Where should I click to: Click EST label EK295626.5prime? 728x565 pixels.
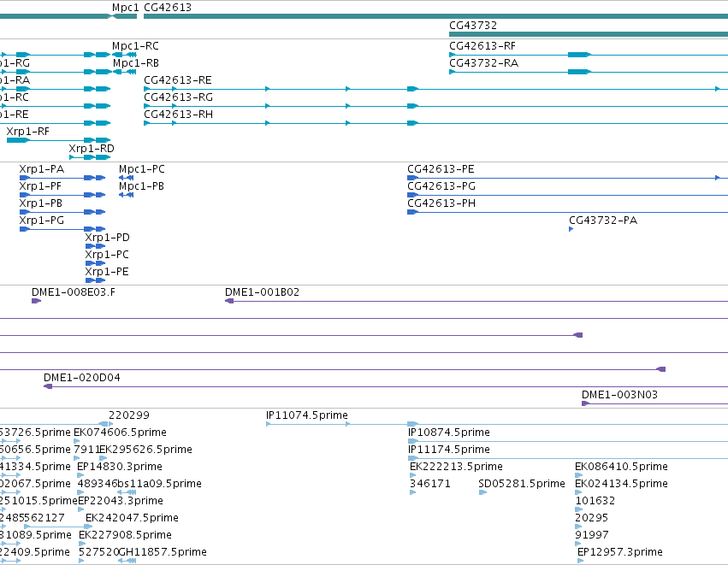(145, 450)
